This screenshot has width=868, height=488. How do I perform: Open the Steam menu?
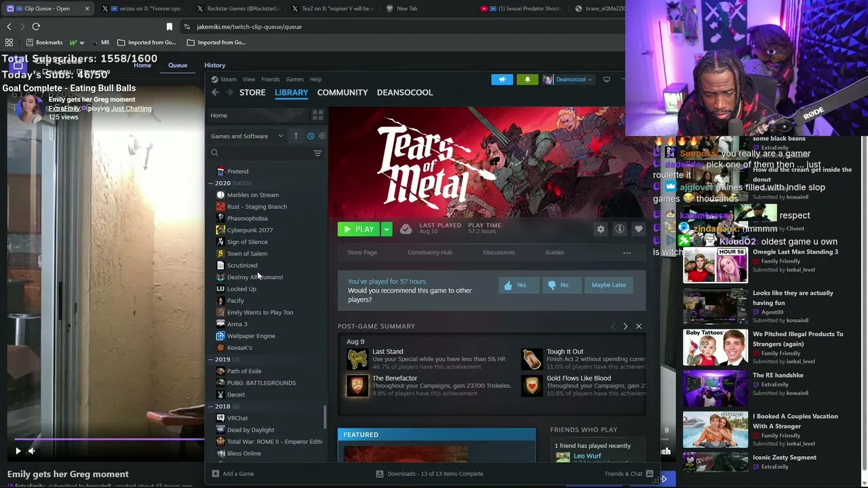224,79
